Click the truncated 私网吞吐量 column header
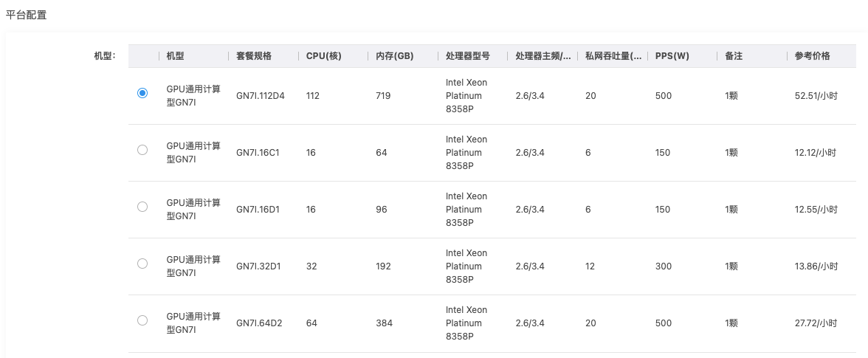The image size is (868, 358). coord(613,56)
